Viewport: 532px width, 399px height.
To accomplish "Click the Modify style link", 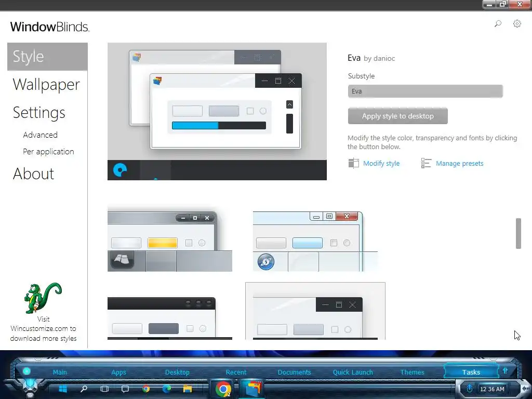I will [x=381, y=164].
